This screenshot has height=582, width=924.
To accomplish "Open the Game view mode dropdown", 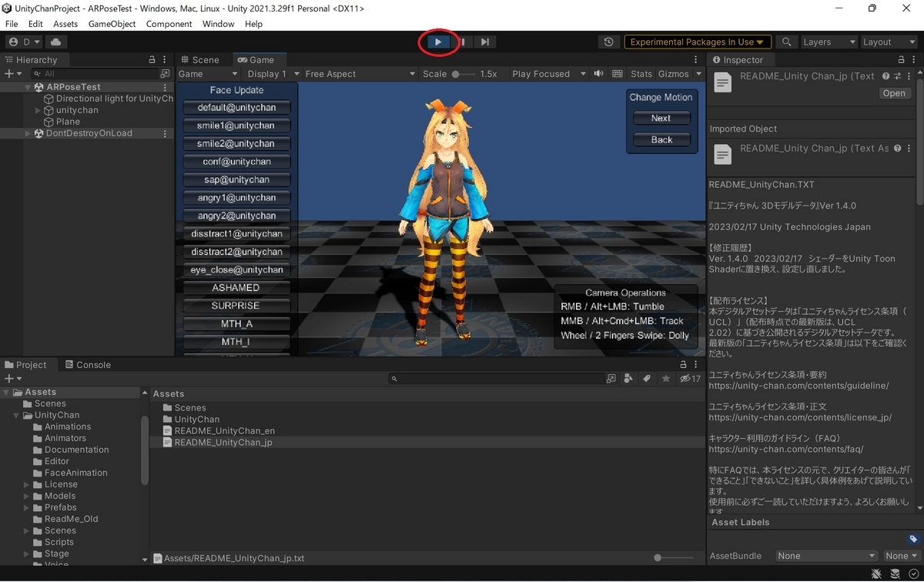I will tap(207, 74).
